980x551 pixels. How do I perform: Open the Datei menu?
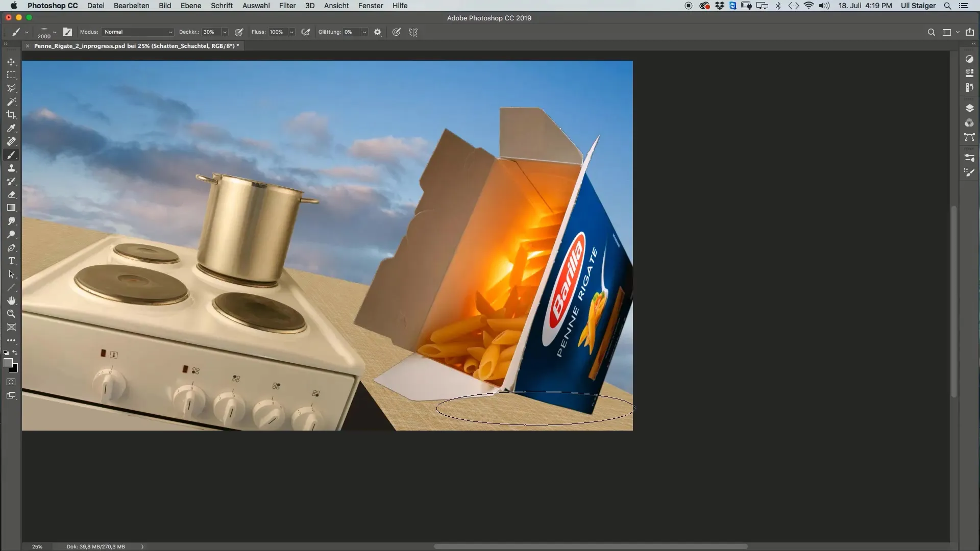point(95,6)
